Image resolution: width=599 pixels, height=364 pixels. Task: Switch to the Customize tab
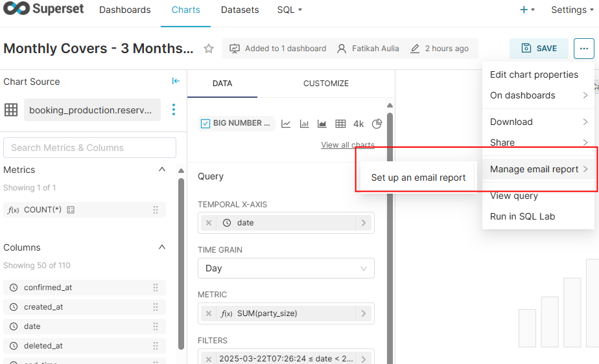(x=325, y=84)
